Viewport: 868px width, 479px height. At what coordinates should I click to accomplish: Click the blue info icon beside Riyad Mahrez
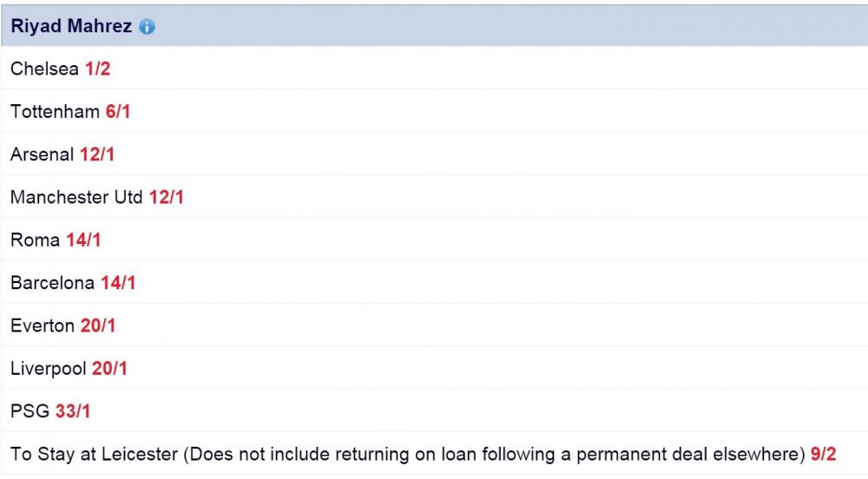147,26
